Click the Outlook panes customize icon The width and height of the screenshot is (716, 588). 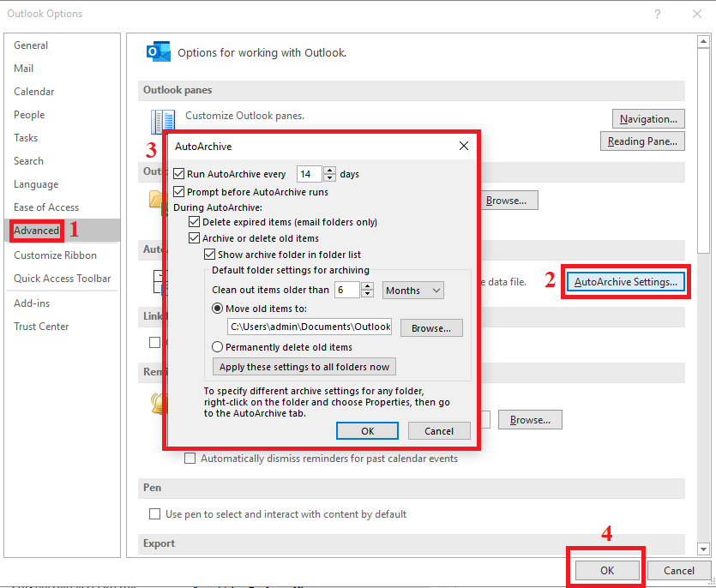coord(162,122)
